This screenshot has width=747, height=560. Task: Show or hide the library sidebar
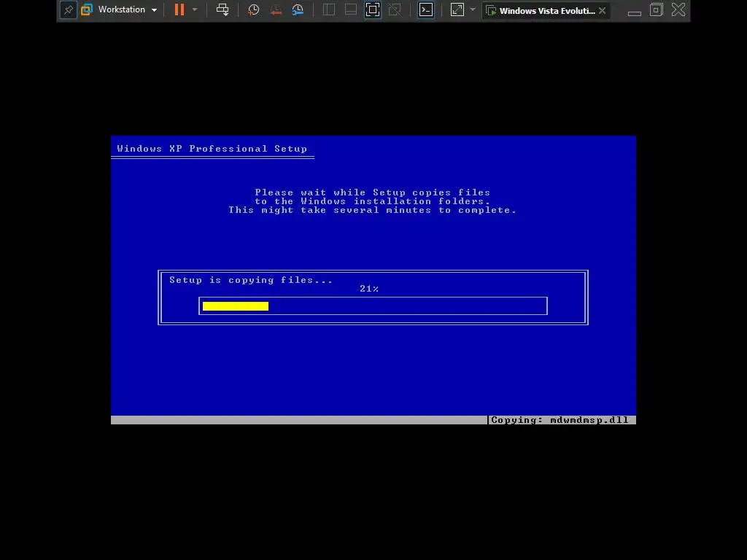pyautogui.click(x=329, y=9)
